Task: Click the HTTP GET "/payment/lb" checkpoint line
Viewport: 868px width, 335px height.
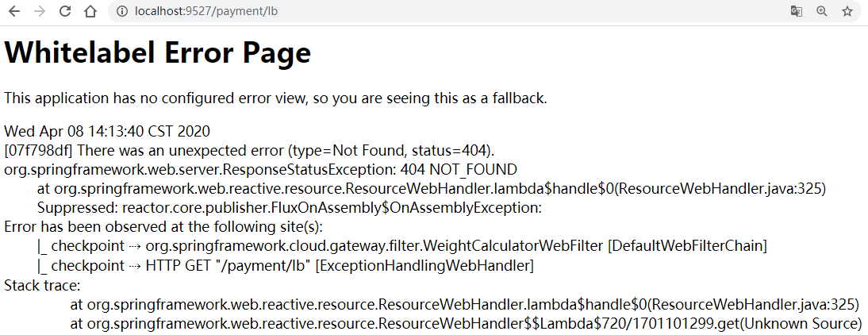Action: click(x=285, y=266)
